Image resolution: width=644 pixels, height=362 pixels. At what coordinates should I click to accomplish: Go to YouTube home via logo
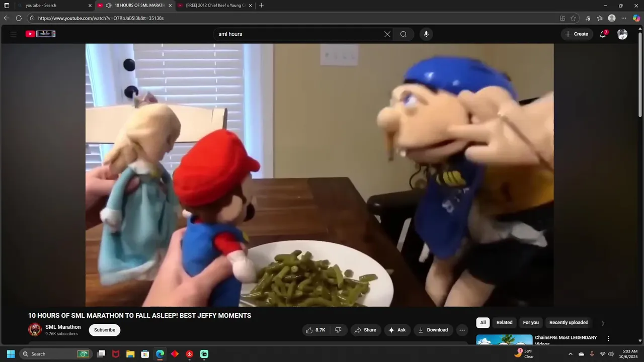tap(41, 34)
